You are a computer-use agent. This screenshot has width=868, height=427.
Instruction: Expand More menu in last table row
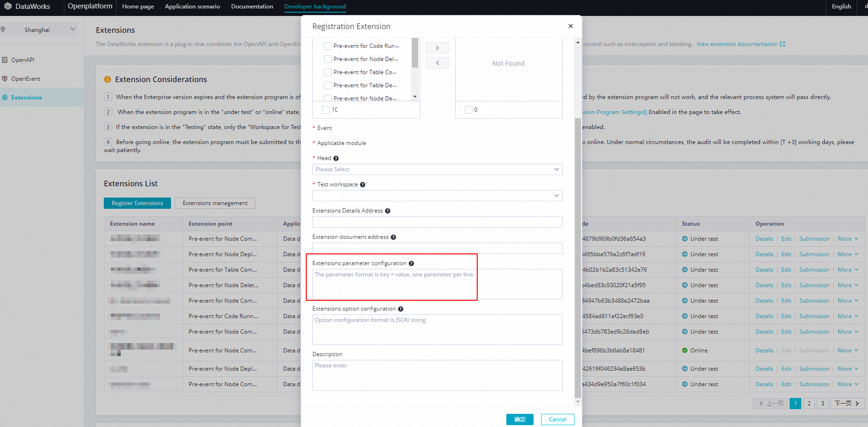(848, 384)
